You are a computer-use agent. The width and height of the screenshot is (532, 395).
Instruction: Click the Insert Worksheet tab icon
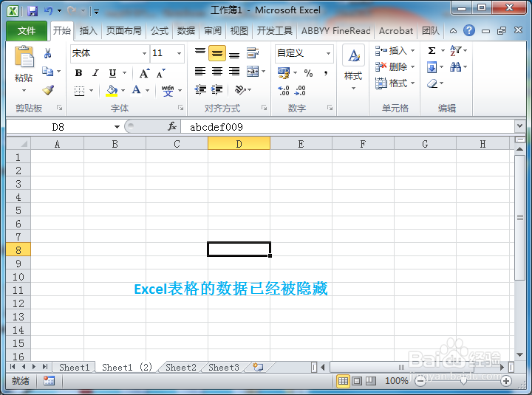click(x=258, y=367)
